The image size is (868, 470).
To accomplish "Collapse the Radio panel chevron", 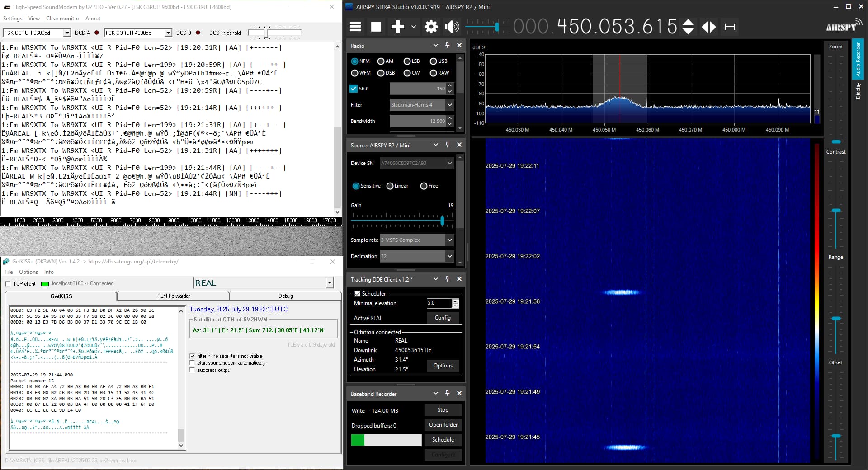I will 435,45.
